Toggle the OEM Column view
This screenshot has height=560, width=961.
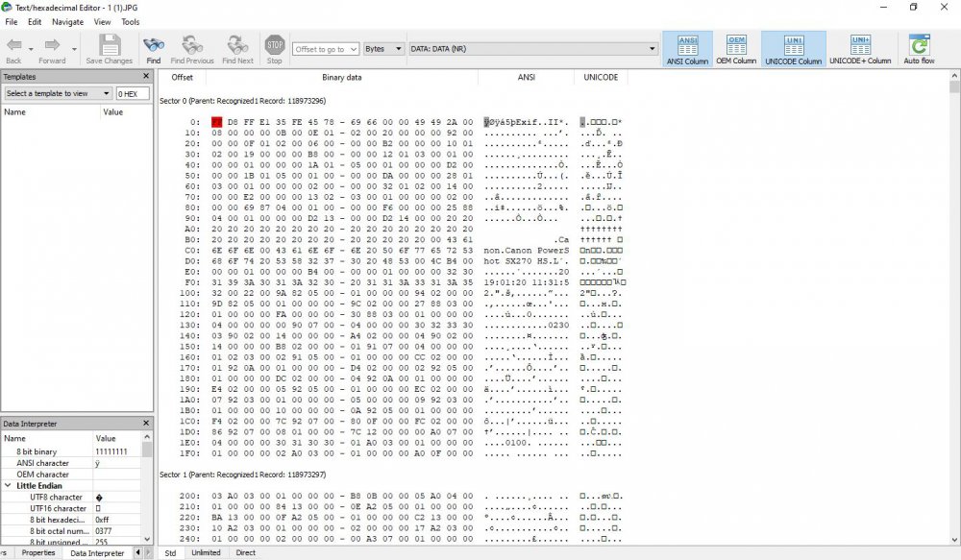coord(736,49)
